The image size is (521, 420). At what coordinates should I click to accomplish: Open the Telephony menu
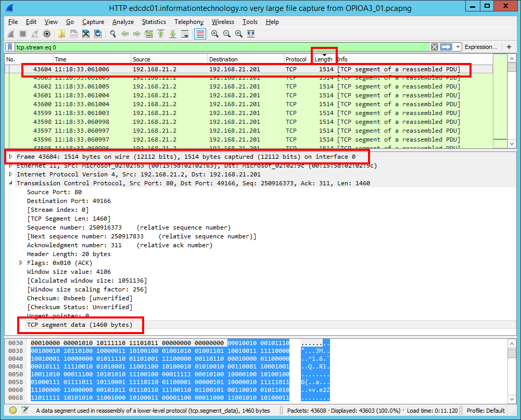coord(189,22)
